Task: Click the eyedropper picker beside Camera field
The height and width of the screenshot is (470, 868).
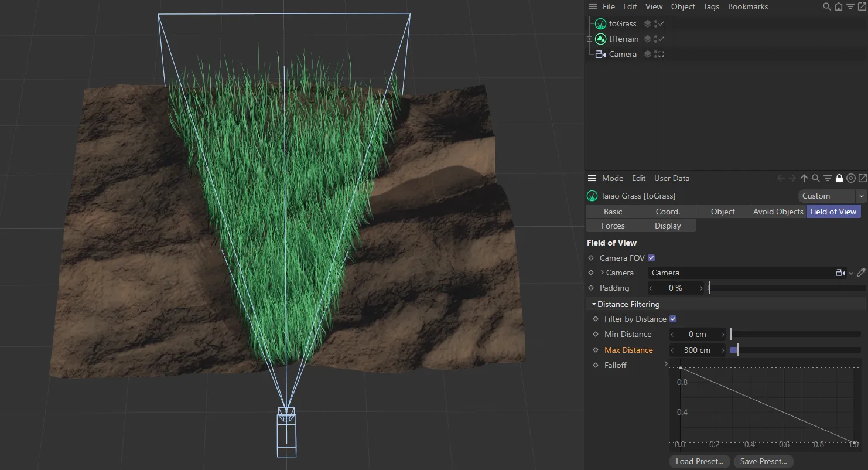Action: tap(860, 273)
